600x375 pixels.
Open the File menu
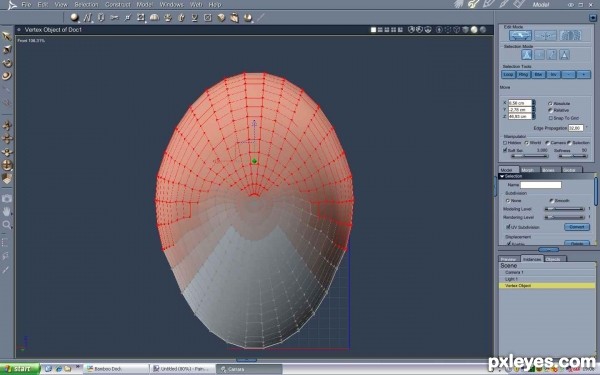tap(26, 5)
